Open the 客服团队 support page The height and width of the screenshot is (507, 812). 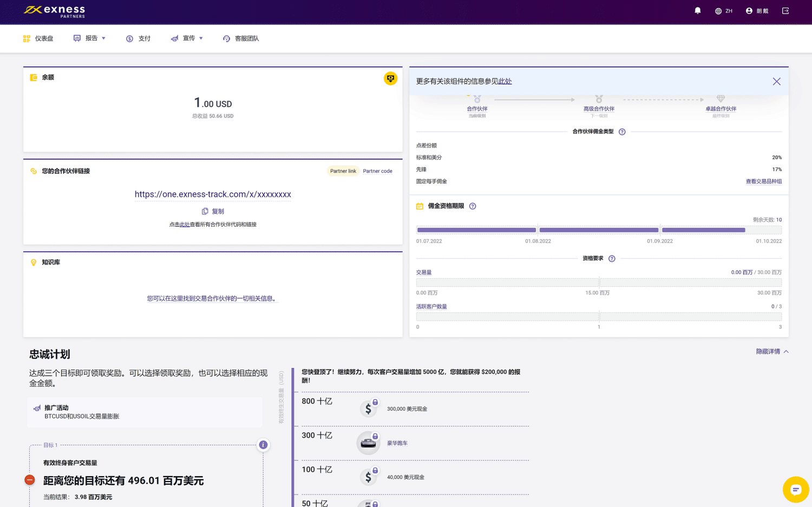click(241, 38)
